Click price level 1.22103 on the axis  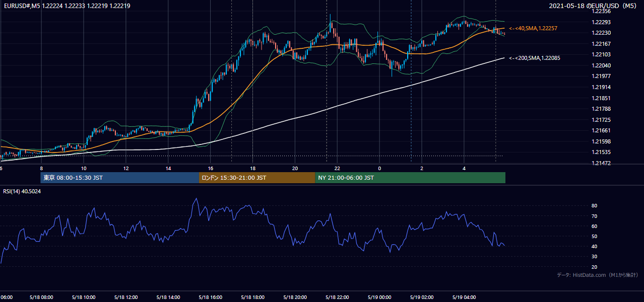click(601, 54)
